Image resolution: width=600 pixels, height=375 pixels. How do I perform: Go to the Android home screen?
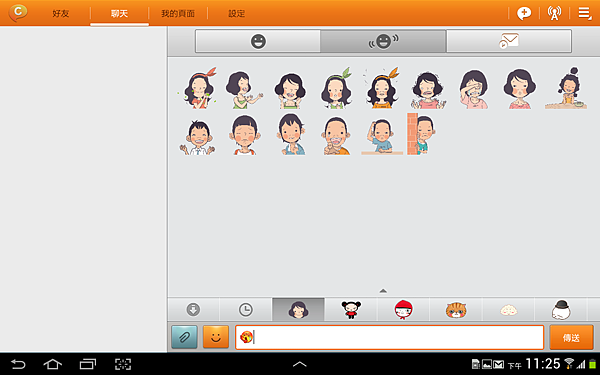coord(52,364)
